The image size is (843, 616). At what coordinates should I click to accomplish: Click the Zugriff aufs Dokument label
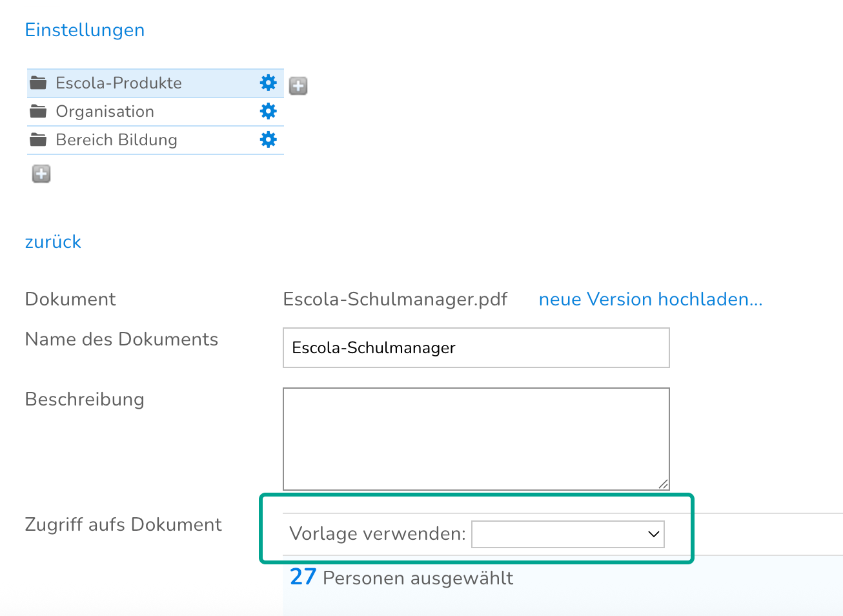(x=123, y=524)
